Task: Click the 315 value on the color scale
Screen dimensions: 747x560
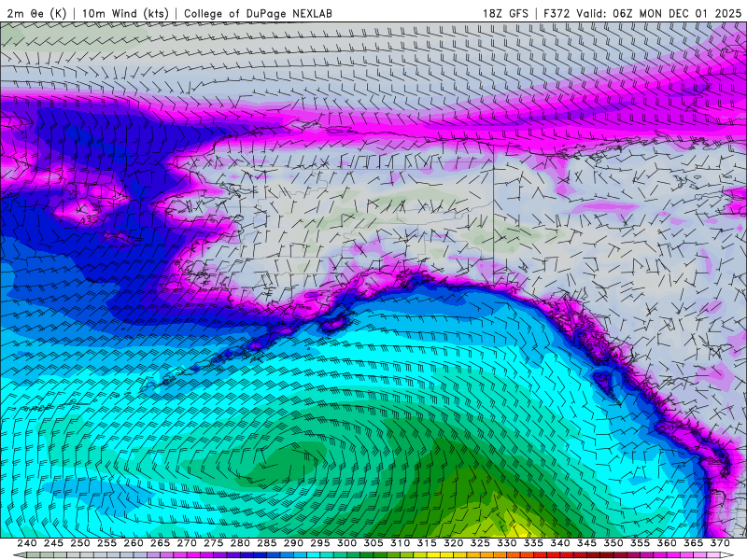Action: pos(427,543)
